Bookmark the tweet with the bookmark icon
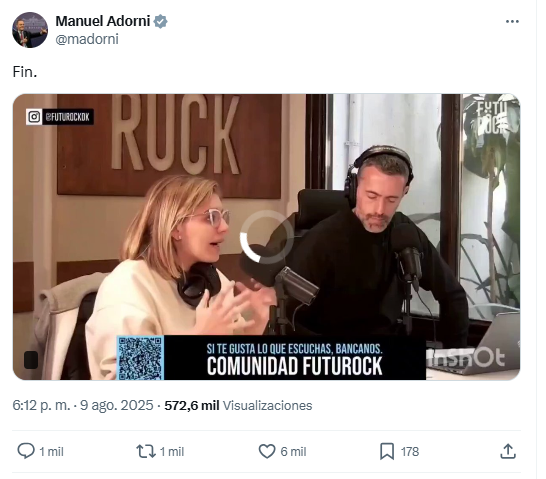 pos(387,451)
